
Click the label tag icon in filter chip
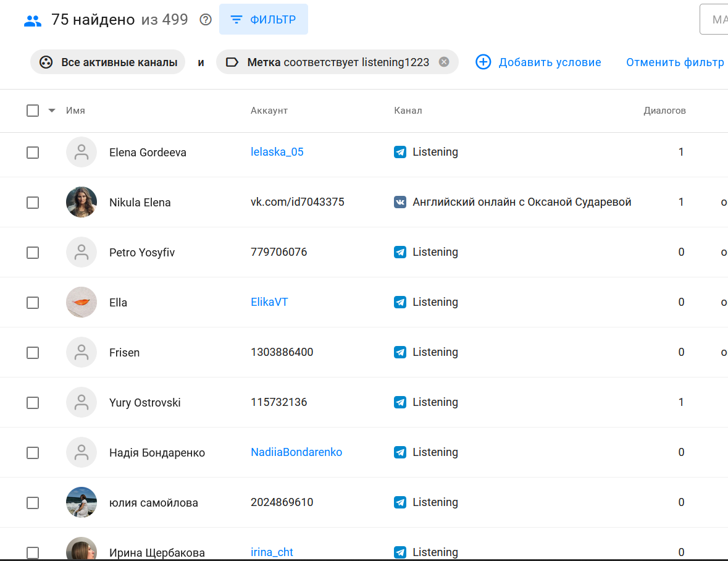click(232, 62)
